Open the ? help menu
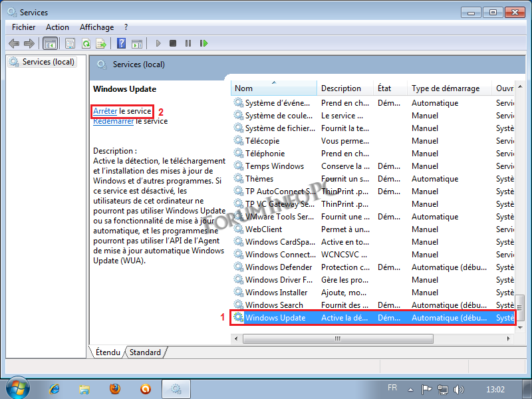Image resolution: width=532 pixels, height=399 pixels. point(126,27)
